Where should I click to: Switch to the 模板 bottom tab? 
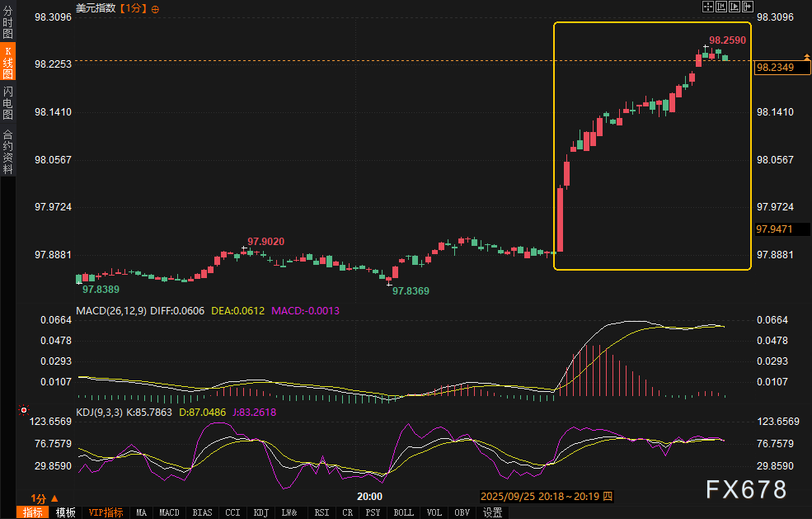point(65,512)
